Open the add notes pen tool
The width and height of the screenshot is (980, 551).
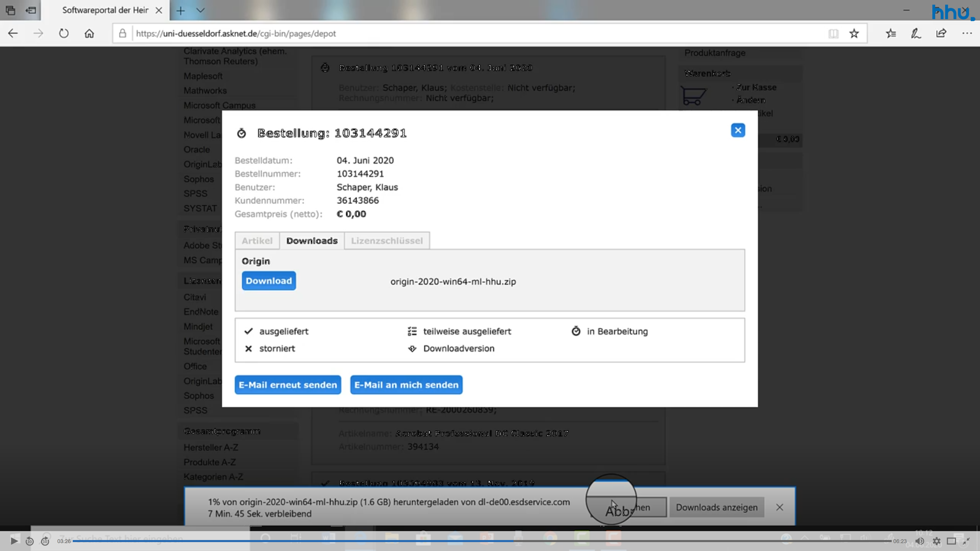coord(916,33)
